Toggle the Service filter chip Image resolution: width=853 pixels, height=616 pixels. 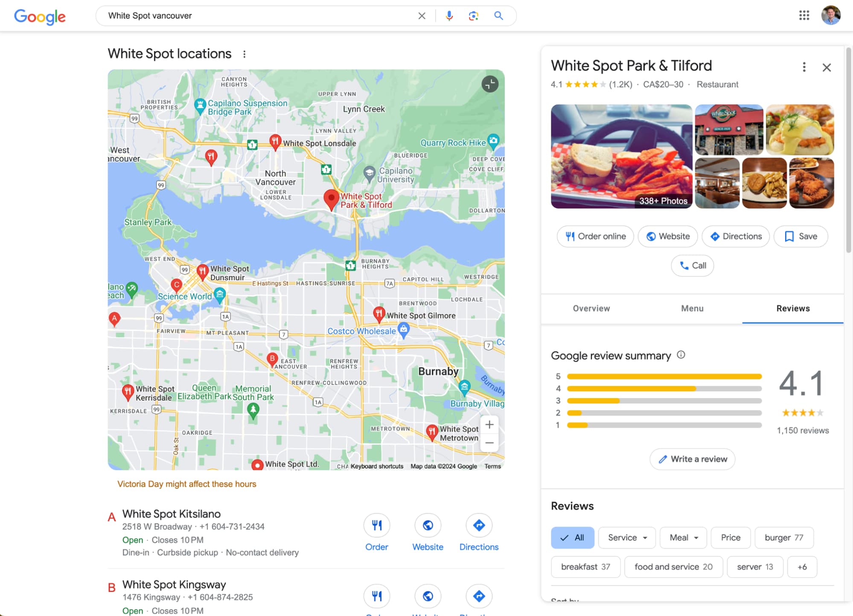626,537
